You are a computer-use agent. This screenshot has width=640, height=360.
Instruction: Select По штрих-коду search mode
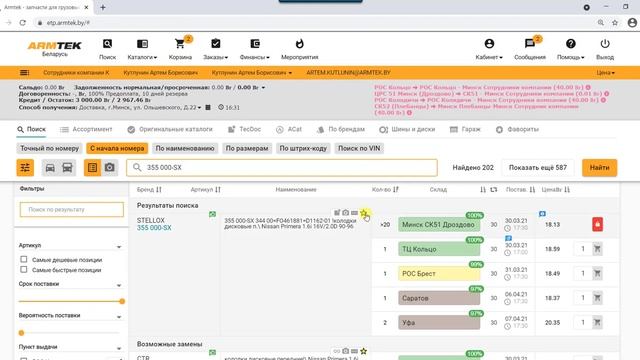[303, 148]
